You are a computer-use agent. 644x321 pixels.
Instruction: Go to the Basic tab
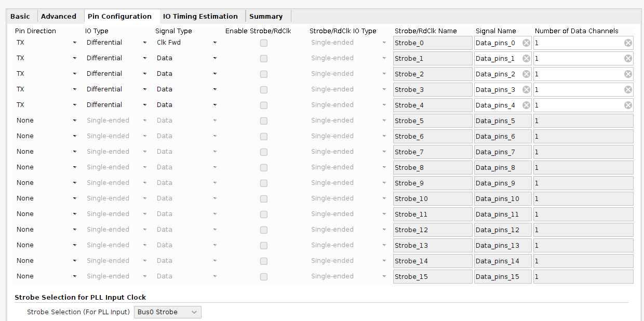[x=20, y=16]
